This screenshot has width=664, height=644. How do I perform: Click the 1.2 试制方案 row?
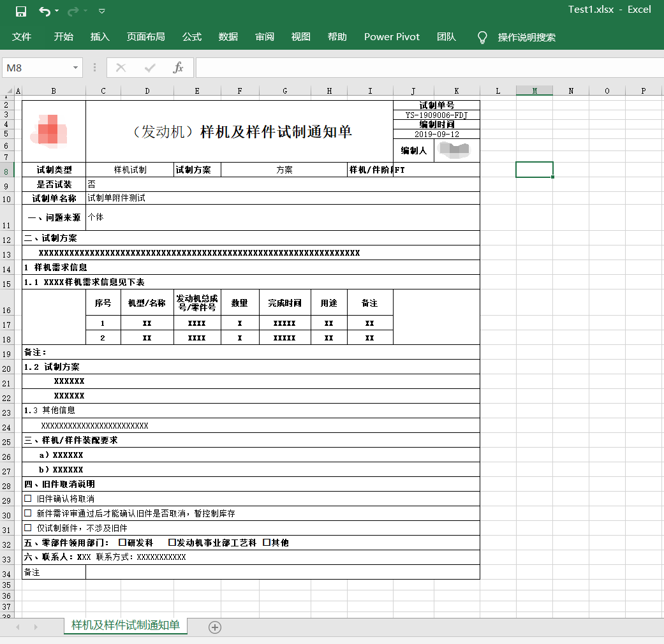pos(251,367)
